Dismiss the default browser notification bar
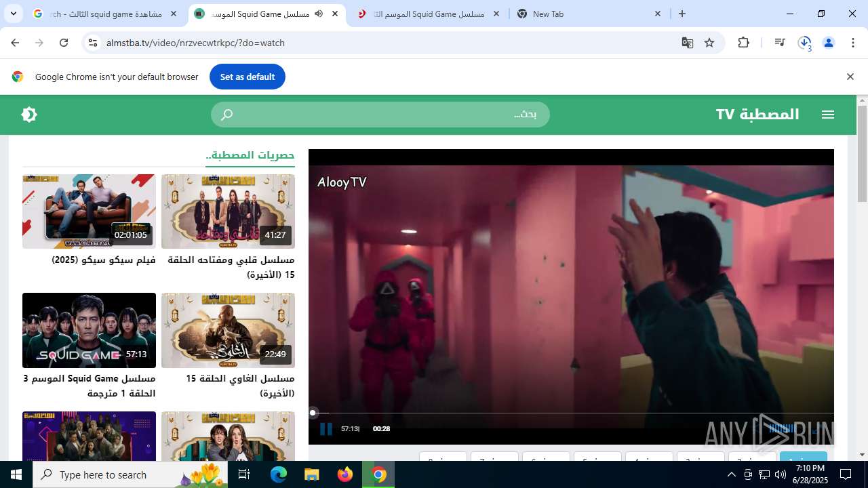The image size is (868, 488). point(850,77)
